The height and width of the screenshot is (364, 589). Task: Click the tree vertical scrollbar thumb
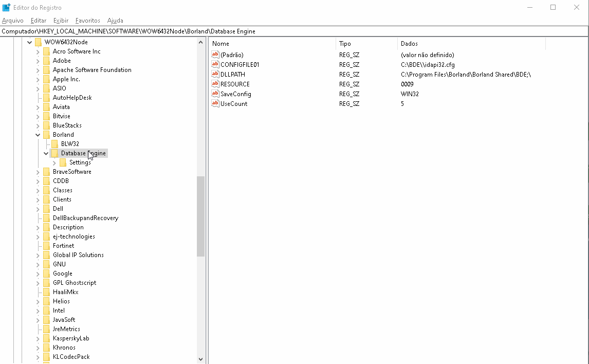point(200,216)
